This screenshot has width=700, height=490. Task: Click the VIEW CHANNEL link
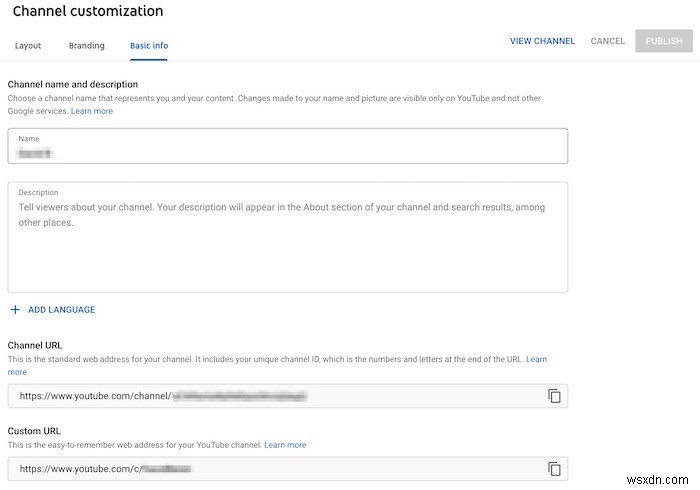[542, 41]
